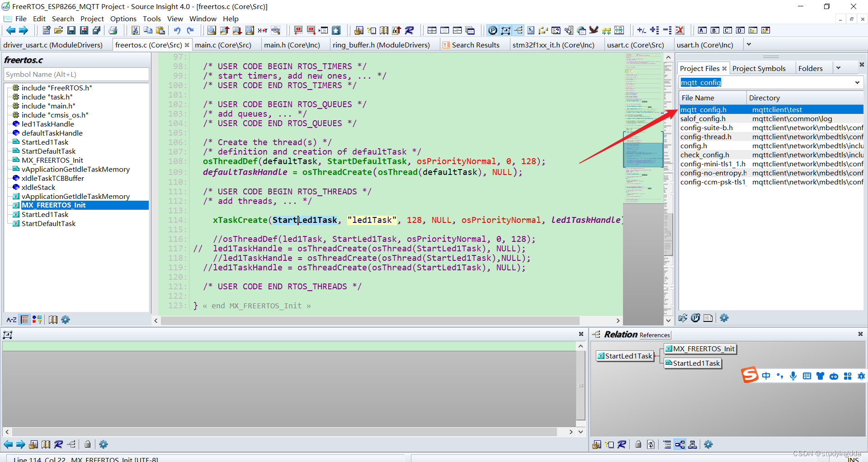868x462 pixels.
Task: Click the Go Forward arrow in main toolbar
Action: pyautogui.click(x=23, y=30)
